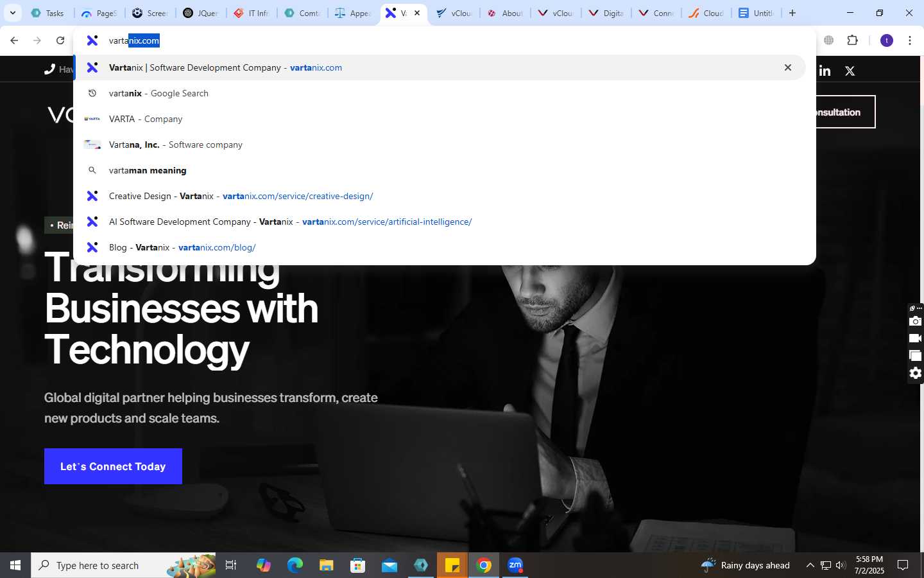Click the Windows taskbar search box
Viewport: 924px width, 578px height.
(x=124, y=565)
